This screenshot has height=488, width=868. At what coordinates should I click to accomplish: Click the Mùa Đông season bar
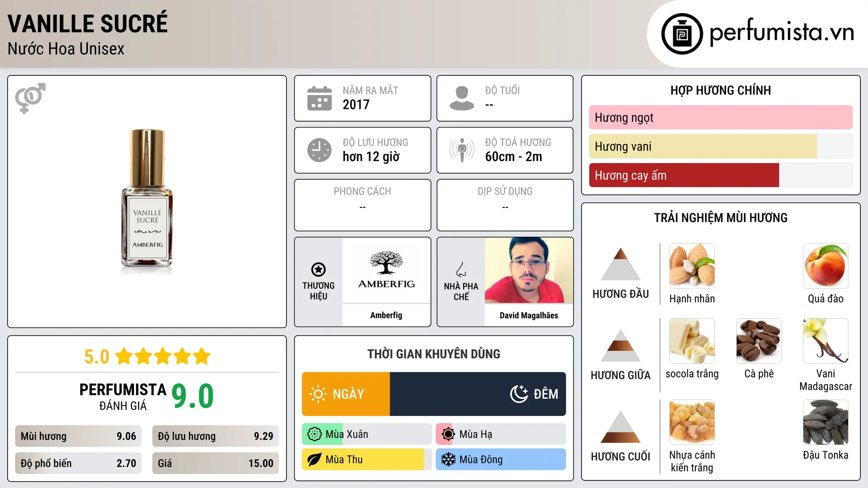coord(501,460)
